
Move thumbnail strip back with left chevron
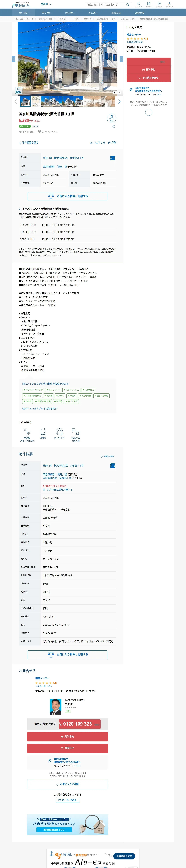point(15,101)
